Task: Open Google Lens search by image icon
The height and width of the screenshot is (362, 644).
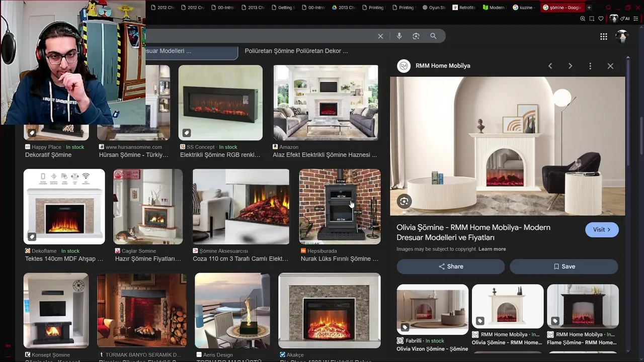Action: pos(416,36)
